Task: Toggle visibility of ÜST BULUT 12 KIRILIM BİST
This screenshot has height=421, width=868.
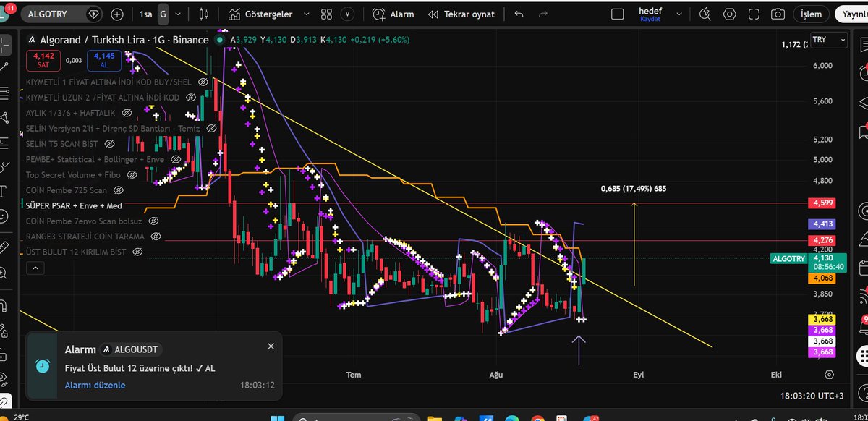Action: (137, 252)
